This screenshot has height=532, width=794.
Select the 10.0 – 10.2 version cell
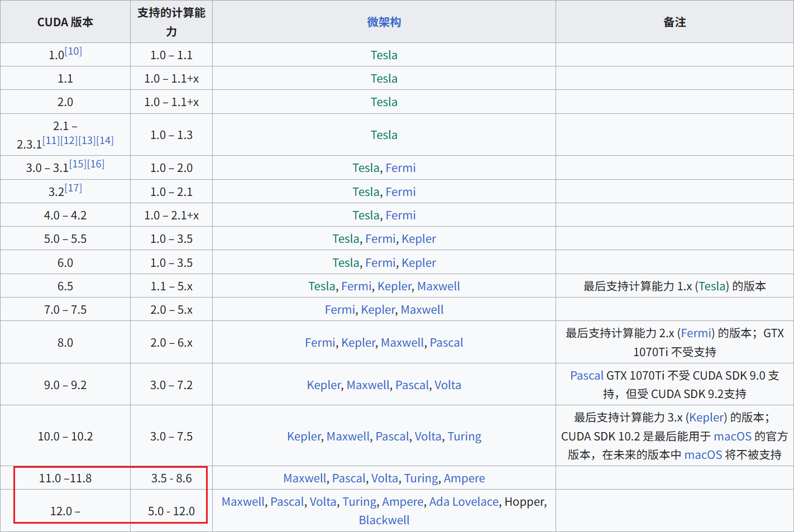tap(65, 436)
